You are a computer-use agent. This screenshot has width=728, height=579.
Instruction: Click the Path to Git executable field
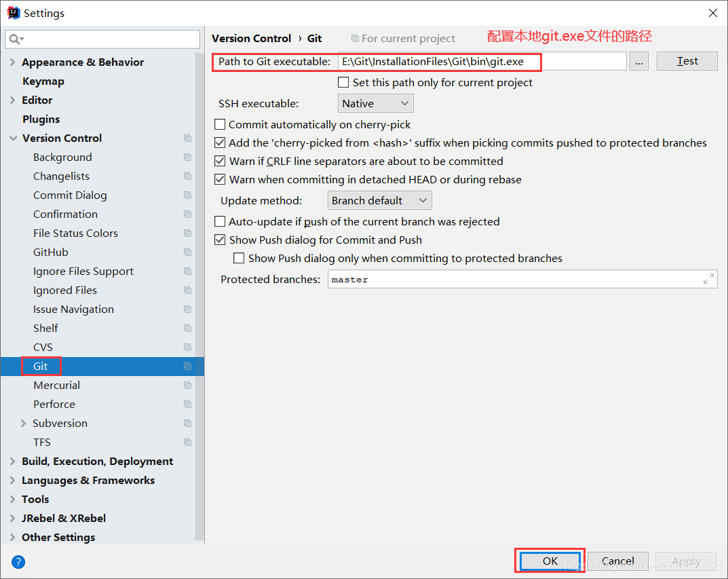482,61
